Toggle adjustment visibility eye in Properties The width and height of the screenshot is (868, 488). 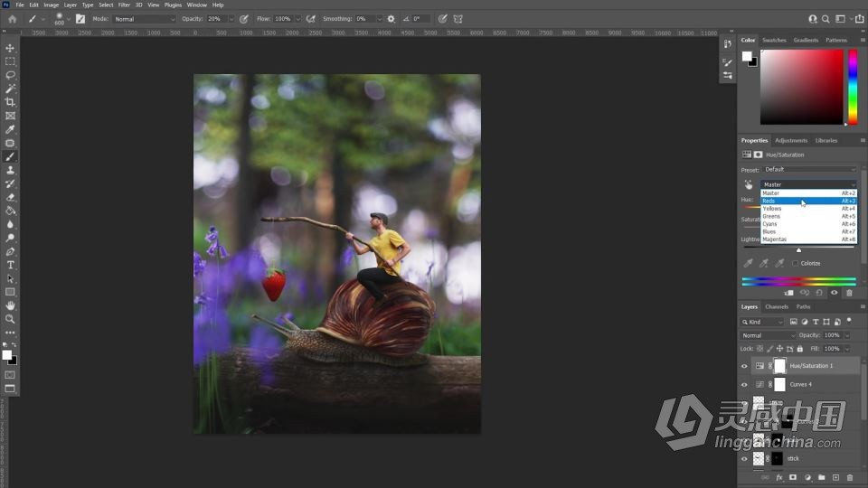coord(835,293)
